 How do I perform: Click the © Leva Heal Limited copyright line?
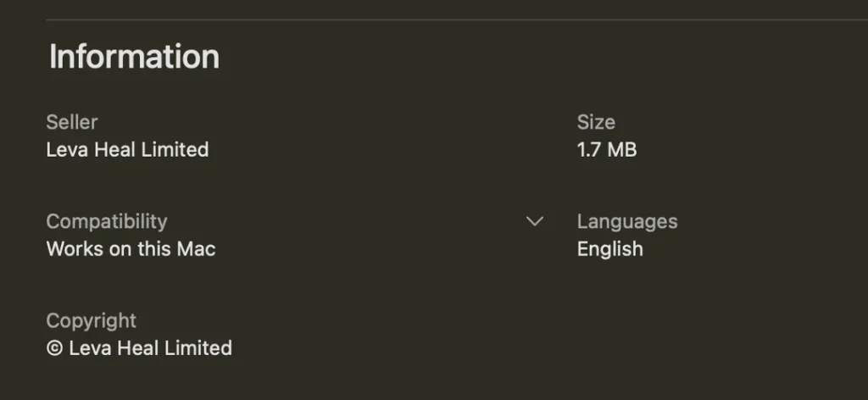pyautogui.click(x=139, y=348)
